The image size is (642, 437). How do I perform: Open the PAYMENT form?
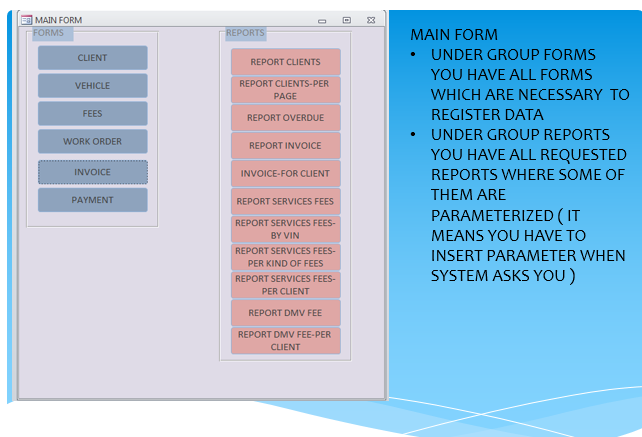(x=92, y=200)
